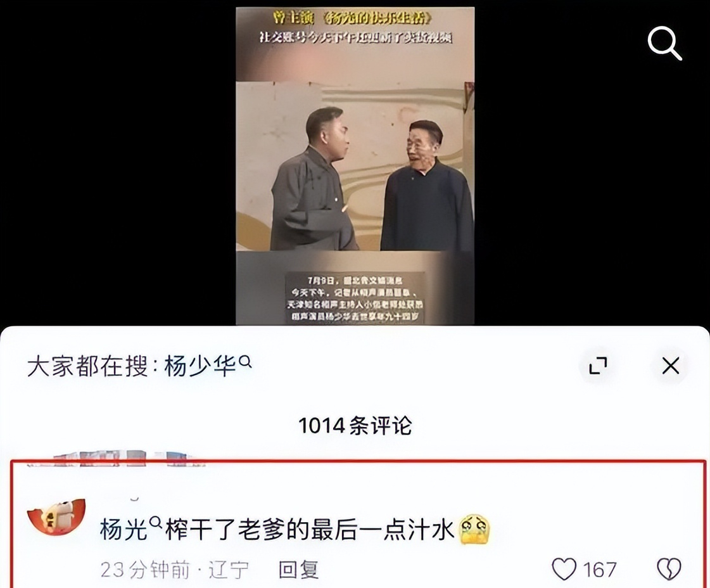The height and width of the screenshot is (588, 710).
Task: Tap the video's yellow title caption
Action: click(x=352, y=18)
